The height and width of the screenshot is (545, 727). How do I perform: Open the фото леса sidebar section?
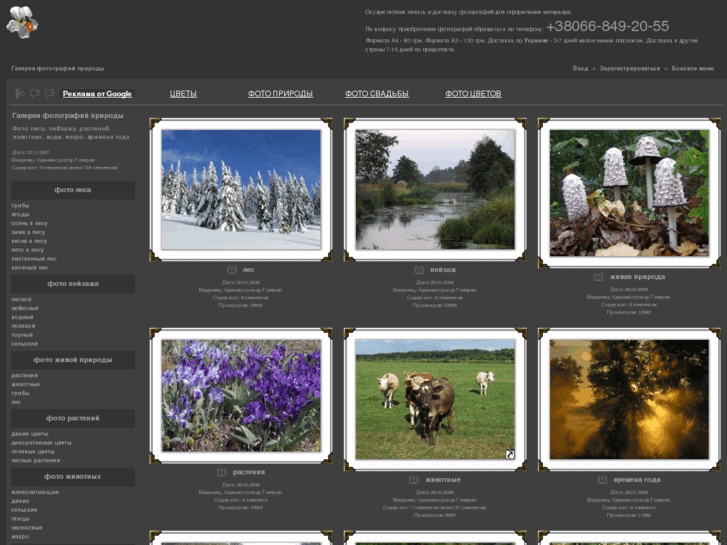pyautogui.click(x=73, y=190)
